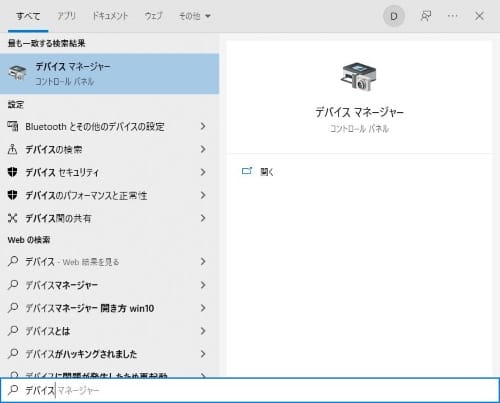Click search icon beside デバイスとは
The height and width of the screenshot is (403, 500).
(x=13, y=330)
